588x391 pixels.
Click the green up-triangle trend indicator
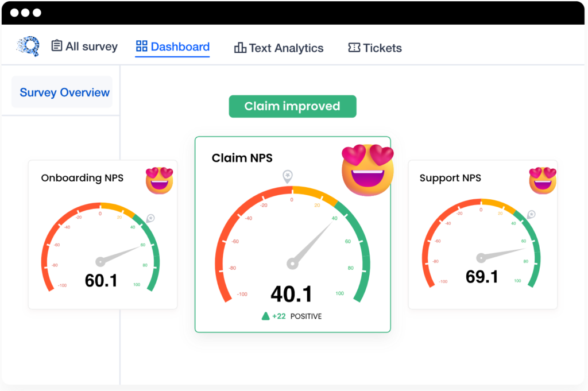(x=266, y=316)
